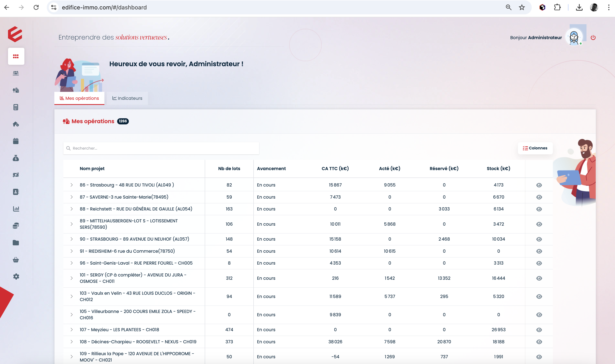Open the folder sidebar icon
This screenshot has width=615, height=364.
[x=16, y=243]
